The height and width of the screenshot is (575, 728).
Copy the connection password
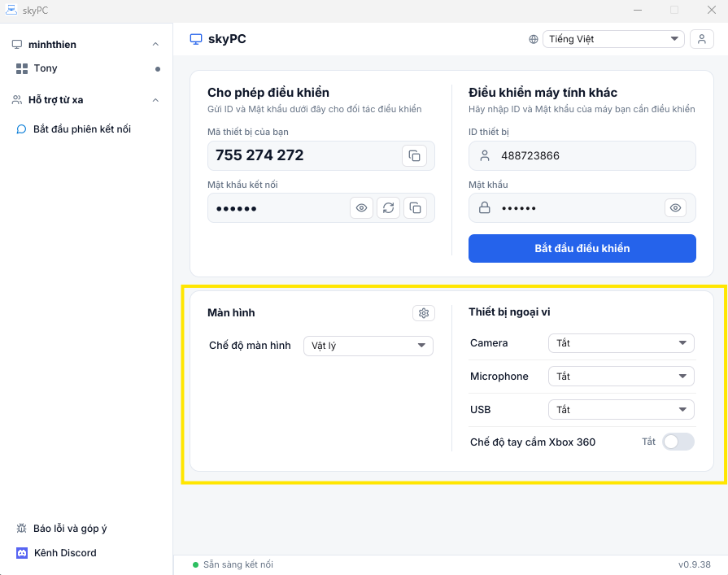click(x=415, y=208)
